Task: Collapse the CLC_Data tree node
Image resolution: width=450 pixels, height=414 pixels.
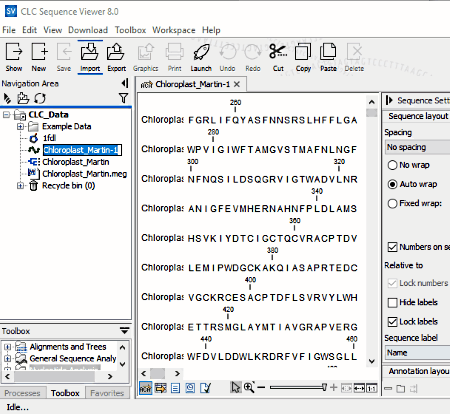Action: tap(6, 115)
